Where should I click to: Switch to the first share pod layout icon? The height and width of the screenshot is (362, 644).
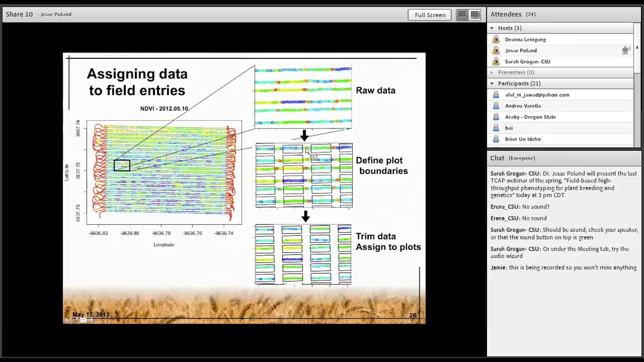click(462, 15)
